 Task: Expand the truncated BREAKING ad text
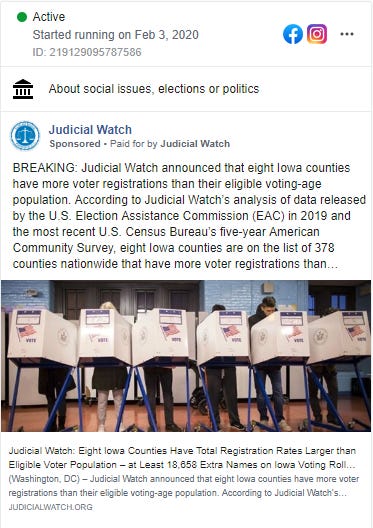click(x=332, y=264)
